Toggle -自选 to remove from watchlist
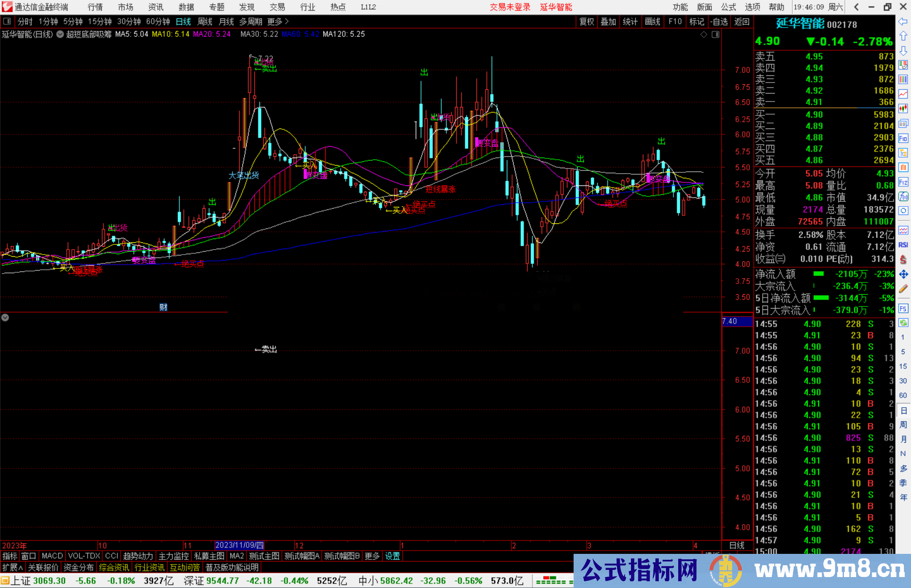 pos(720,21)
